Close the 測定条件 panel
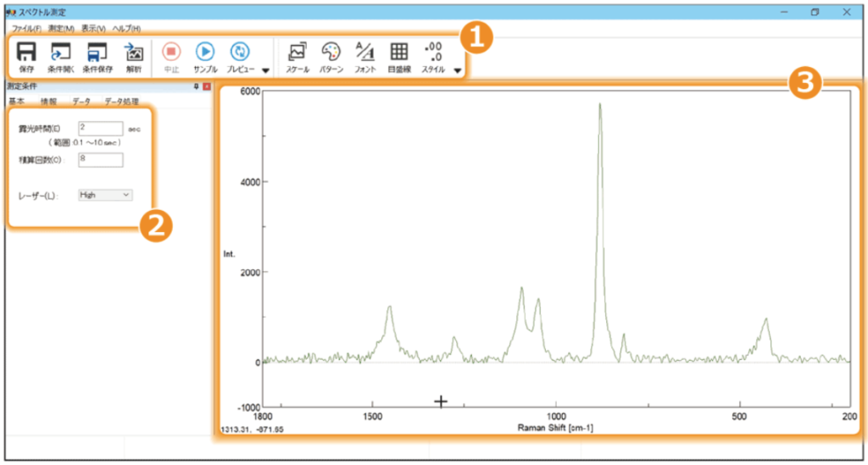 pos(207,87)
